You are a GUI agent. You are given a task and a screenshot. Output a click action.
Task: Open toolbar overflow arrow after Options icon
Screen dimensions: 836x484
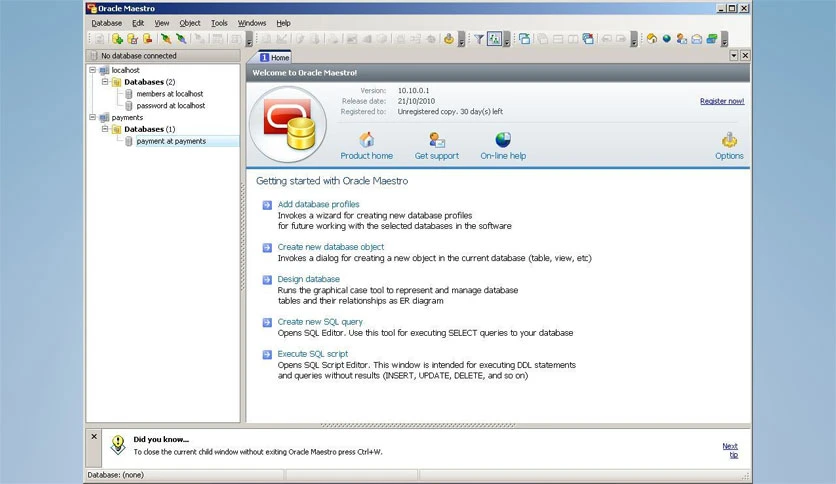point(461,39)
